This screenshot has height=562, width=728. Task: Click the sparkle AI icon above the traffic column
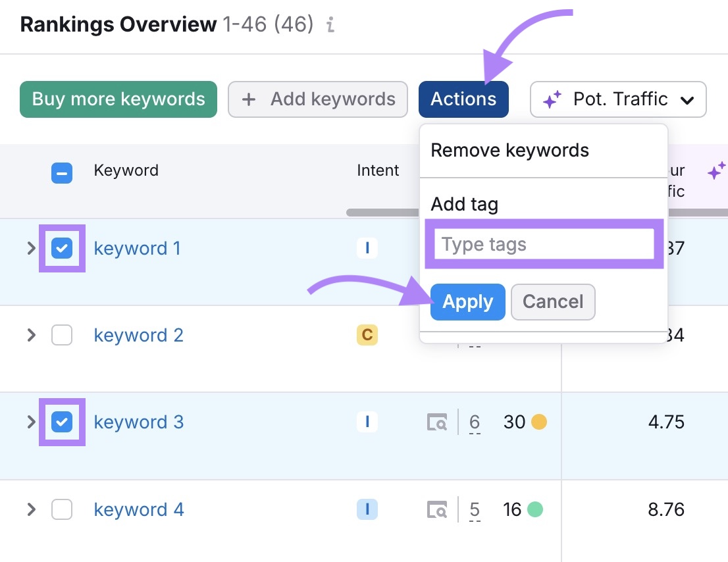[x=715, y=170]
